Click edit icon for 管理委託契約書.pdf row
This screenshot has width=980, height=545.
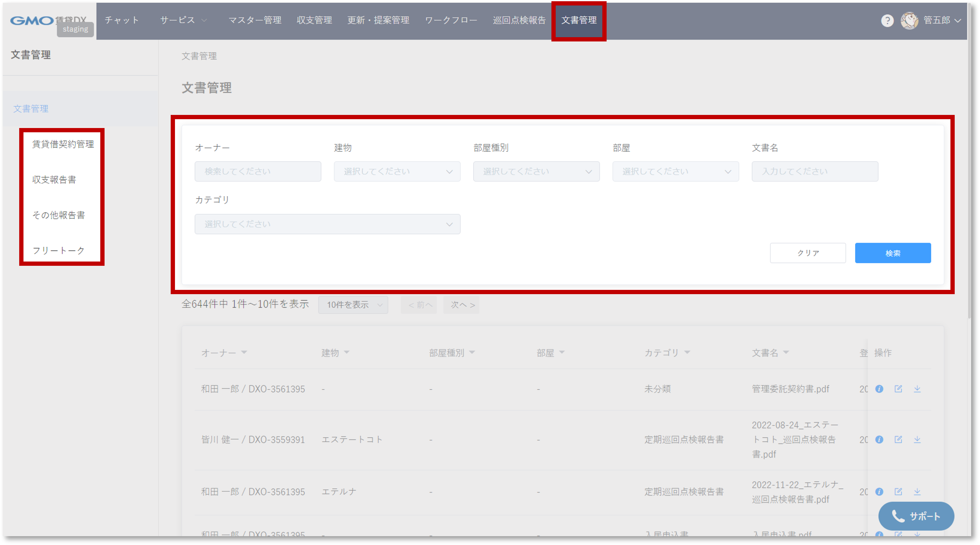(x=898, y=389)
